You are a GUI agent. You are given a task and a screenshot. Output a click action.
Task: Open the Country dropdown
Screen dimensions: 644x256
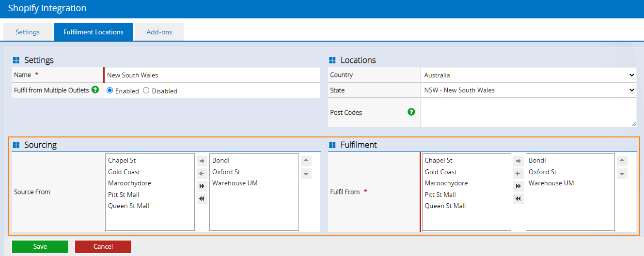(529, 75)
